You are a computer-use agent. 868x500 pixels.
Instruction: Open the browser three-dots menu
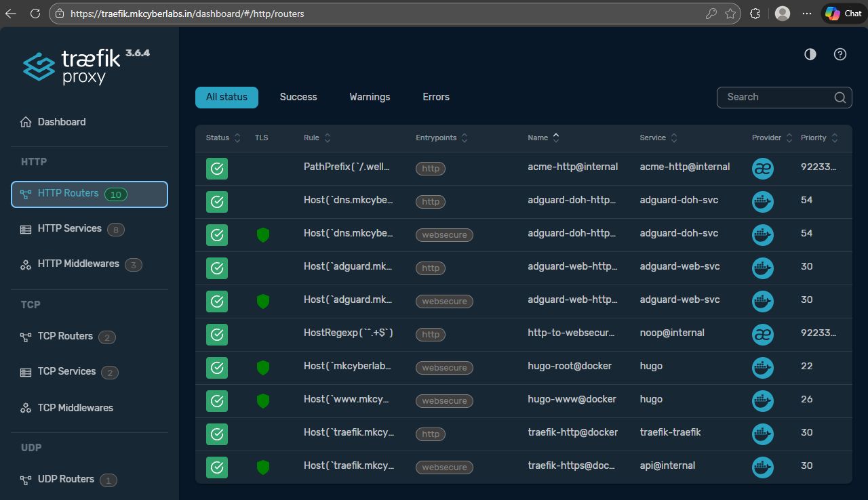point(806,14)
